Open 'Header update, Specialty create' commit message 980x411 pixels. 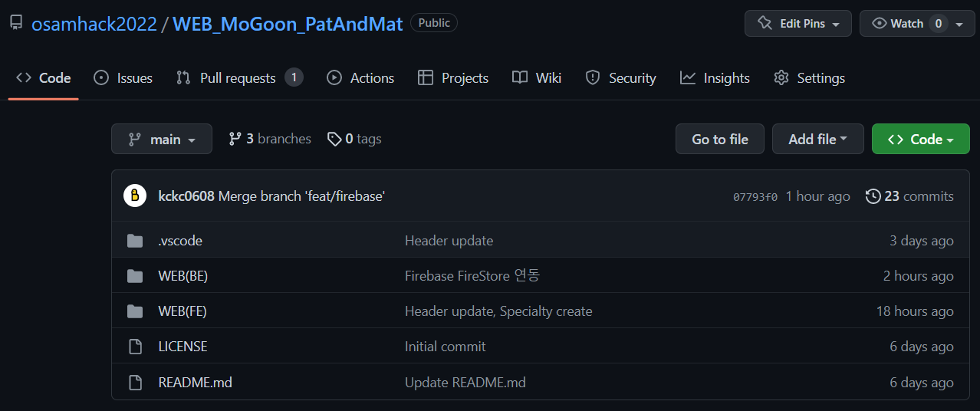pos(498,311)
